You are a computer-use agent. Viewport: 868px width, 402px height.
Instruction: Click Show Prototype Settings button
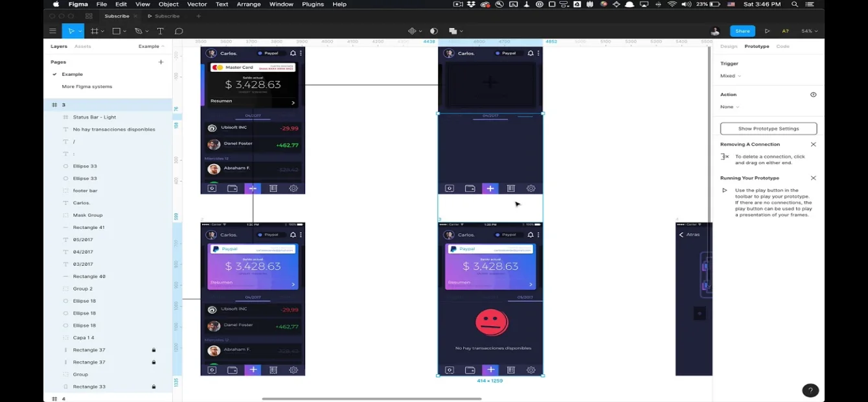point(768,128)
